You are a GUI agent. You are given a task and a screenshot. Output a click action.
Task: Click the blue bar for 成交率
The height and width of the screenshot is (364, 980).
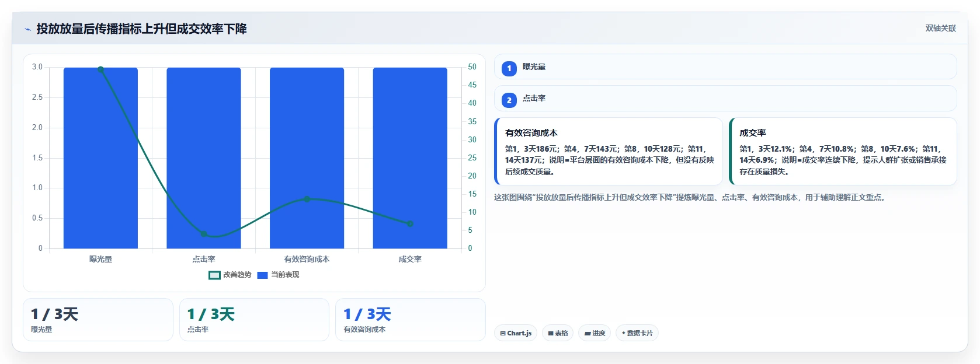[410, 158]
